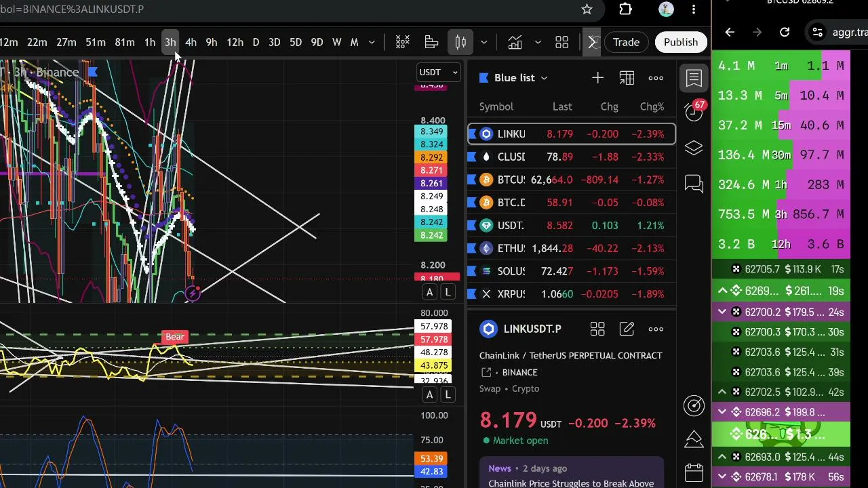Toggle auto scale A on the price chart
The height and width of the screenshot is (488, 868).
pos(429,292)
